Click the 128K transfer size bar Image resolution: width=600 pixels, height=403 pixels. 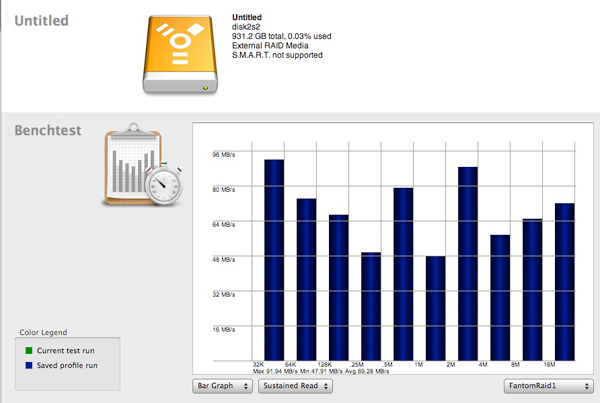[x=339, y=288]
